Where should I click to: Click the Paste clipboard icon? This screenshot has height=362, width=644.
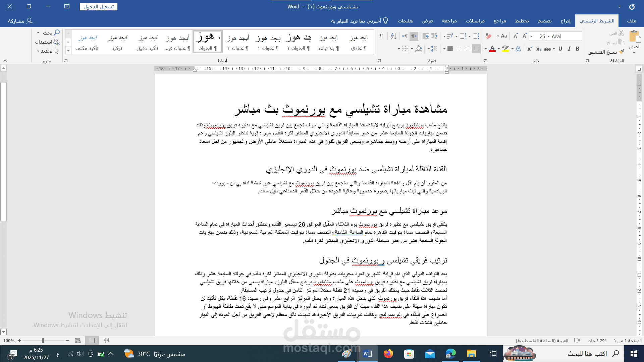634,36
